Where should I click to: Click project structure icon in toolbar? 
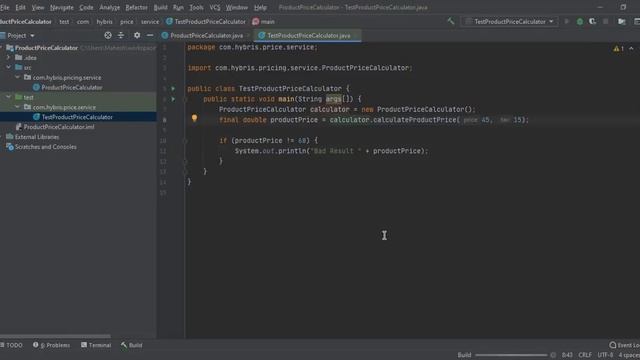click(622, 21)
